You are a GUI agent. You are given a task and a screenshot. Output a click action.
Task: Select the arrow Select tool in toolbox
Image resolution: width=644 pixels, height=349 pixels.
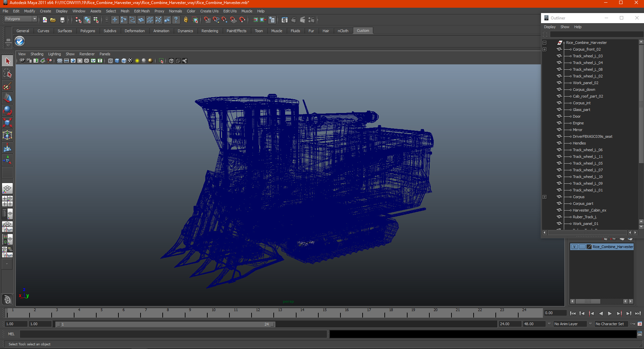tap(7, 61)
